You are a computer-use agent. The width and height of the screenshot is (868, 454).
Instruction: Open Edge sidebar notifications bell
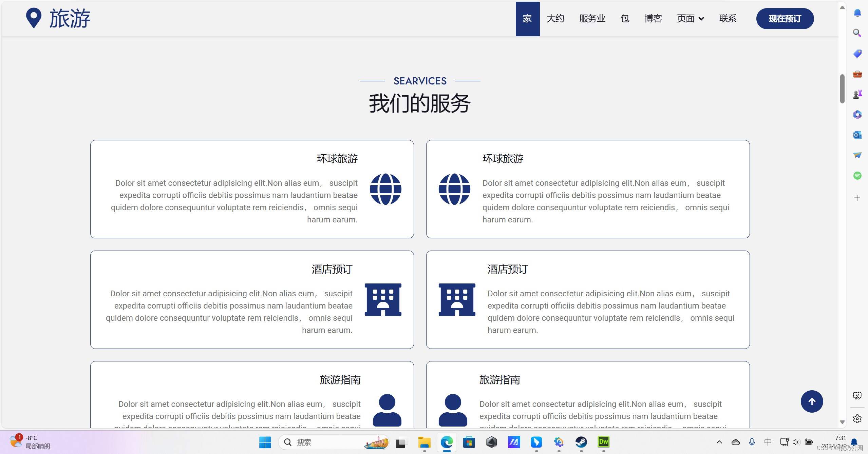click(857, 13)
